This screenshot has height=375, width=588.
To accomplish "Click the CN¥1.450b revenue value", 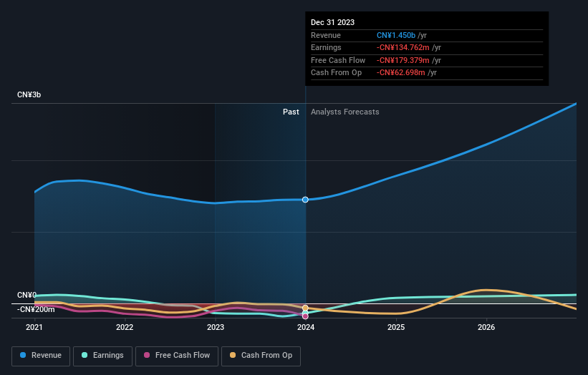I will pos(396,35).
